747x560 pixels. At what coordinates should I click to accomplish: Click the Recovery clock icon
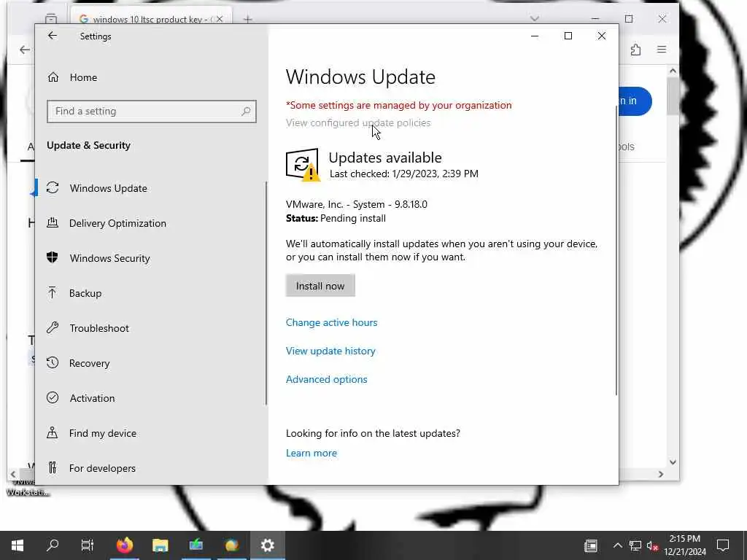[x=53, y=362]
